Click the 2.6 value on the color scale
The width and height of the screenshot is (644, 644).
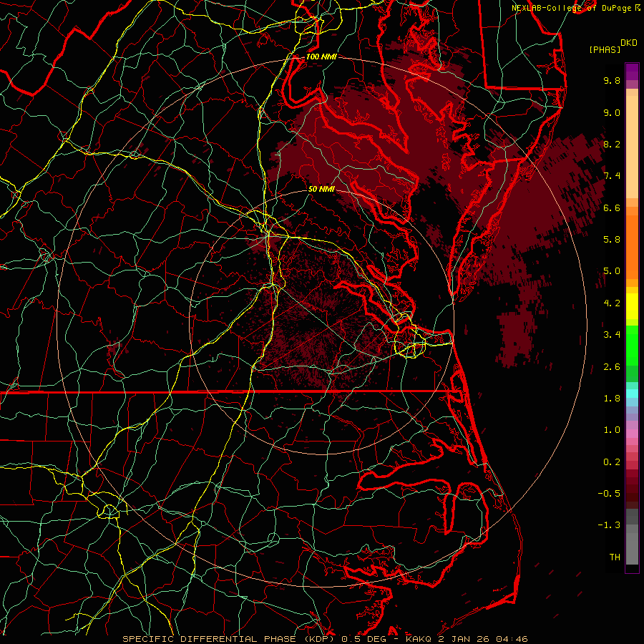[x=612, y=367]
